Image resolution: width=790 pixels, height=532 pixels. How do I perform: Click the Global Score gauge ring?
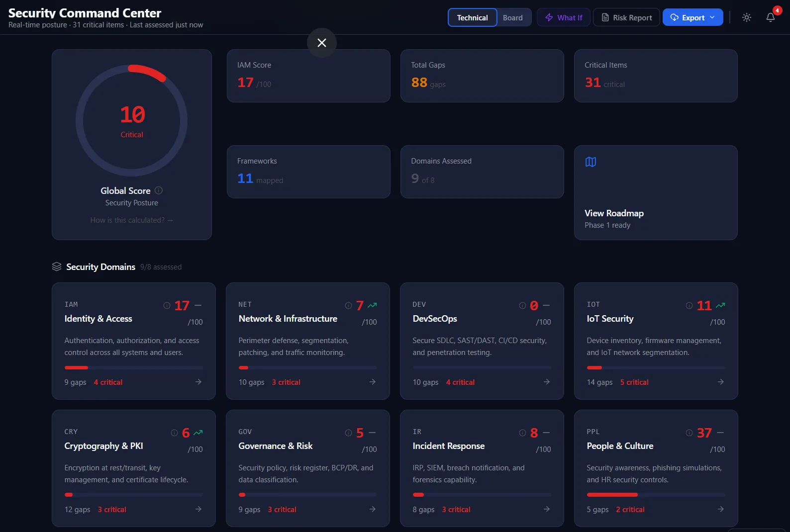pyautogui.click(x=131, y=120)
